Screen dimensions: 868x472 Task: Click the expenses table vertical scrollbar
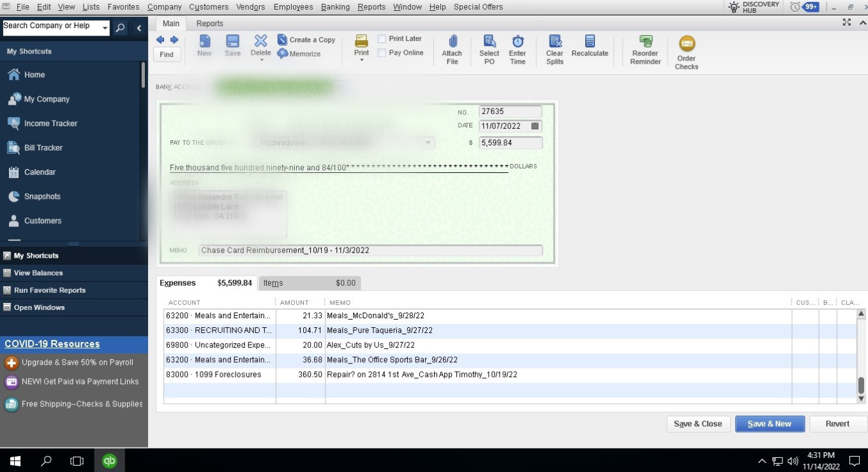pyautogui.click(x=861, y=356)
